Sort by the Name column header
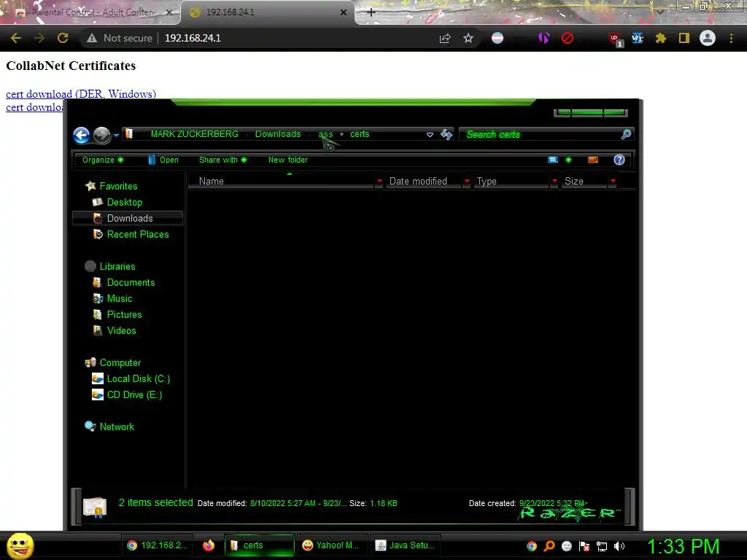Image resolution: width=747 pixels, height=560 pixels. tap(281, 182)
